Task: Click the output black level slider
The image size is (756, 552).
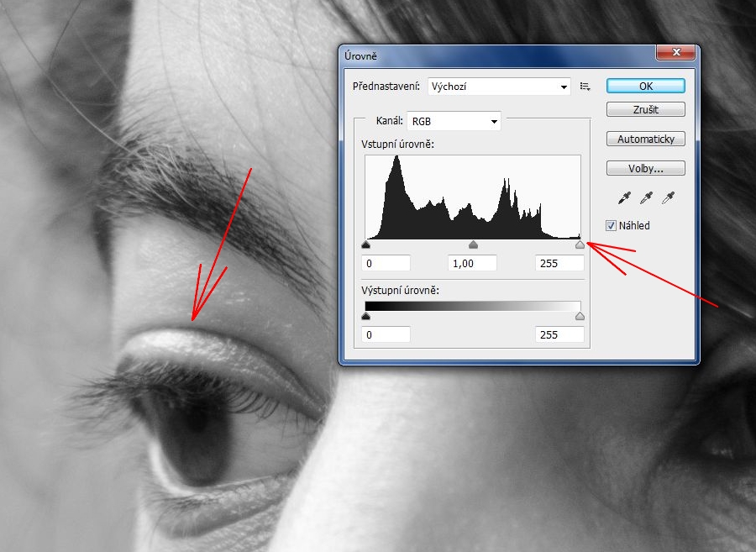Action: point(365,316)
